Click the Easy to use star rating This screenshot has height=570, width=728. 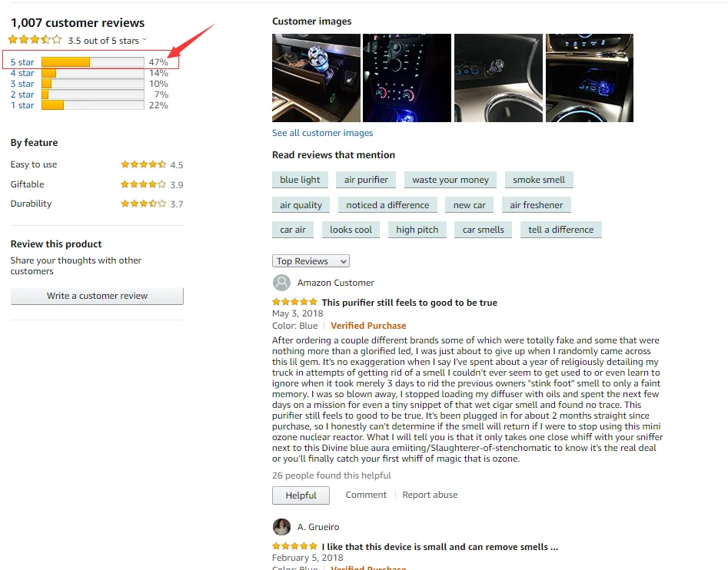tap(144, 164)
